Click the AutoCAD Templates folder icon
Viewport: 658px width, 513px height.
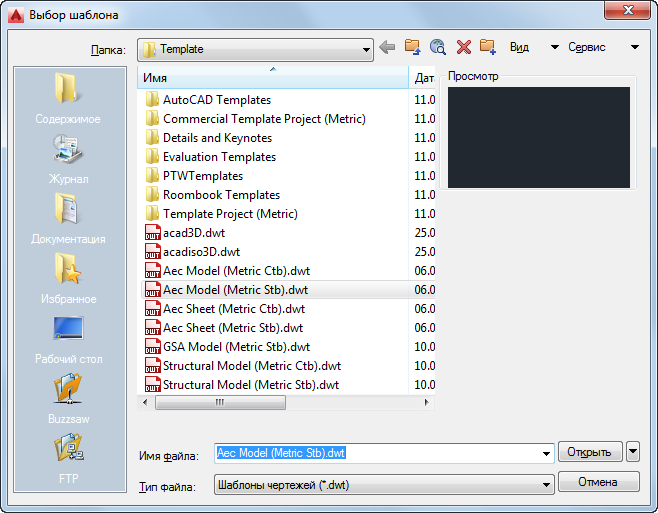pos(152,100)
